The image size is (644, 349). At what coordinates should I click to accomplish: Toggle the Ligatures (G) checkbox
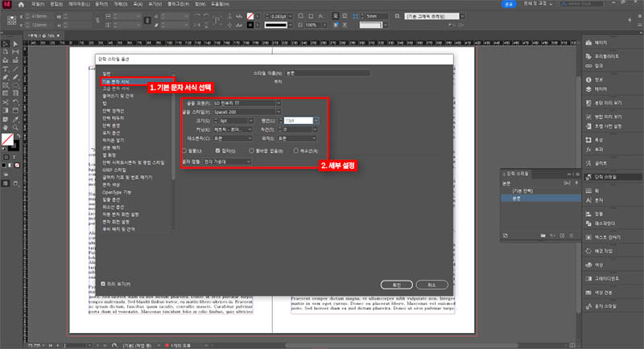click(217, 151)
